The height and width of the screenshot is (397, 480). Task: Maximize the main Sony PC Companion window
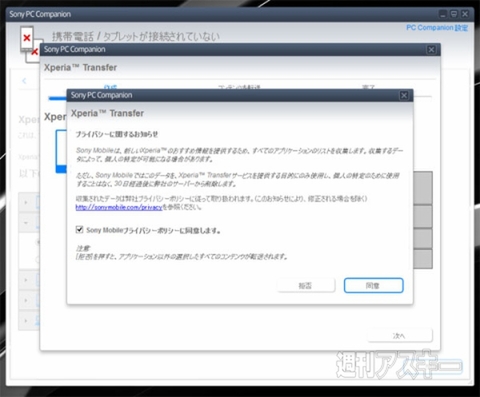click(x=454, y=14)
